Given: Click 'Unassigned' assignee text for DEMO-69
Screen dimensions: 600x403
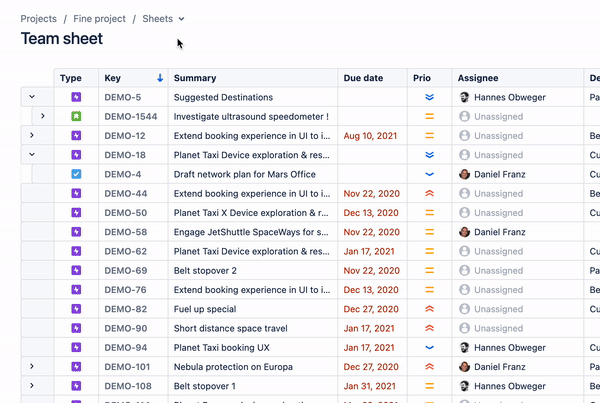Looking at the screenshot, I should tap(498, 271).
